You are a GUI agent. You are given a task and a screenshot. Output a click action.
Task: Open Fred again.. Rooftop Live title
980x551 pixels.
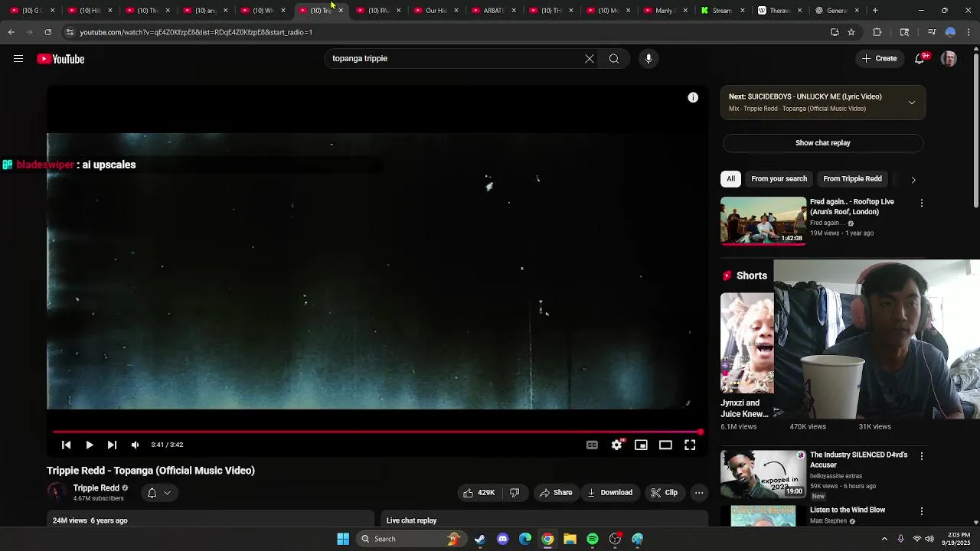pyautogui.click(x=852, y=207)
